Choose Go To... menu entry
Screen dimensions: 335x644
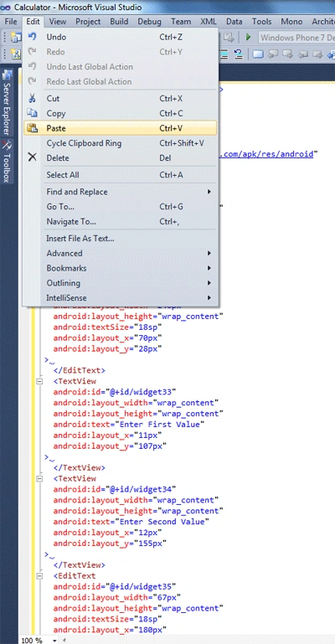[121, 207]
